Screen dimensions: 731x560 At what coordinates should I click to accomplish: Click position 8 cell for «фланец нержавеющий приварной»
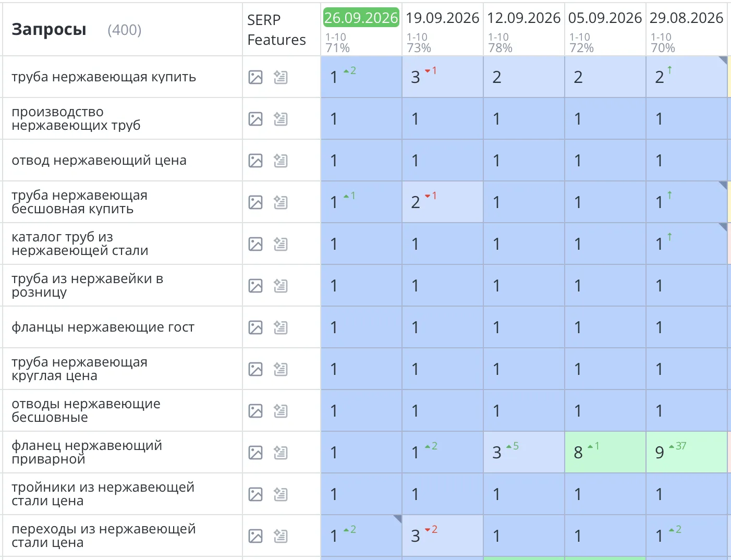click(x=605, y=453)
